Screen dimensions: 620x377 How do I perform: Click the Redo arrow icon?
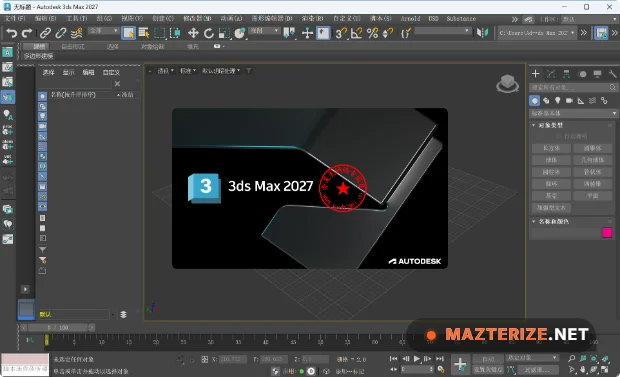tap(27, 33)
